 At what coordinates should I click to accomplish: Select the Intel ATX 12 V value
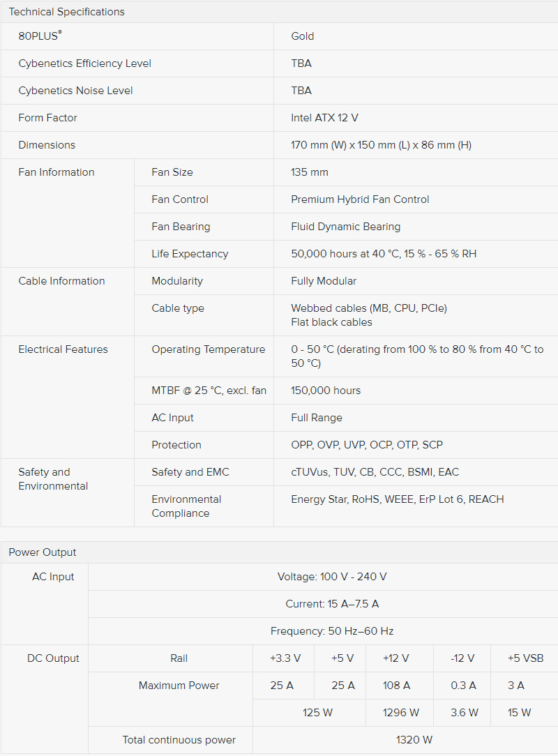point(324,118)
